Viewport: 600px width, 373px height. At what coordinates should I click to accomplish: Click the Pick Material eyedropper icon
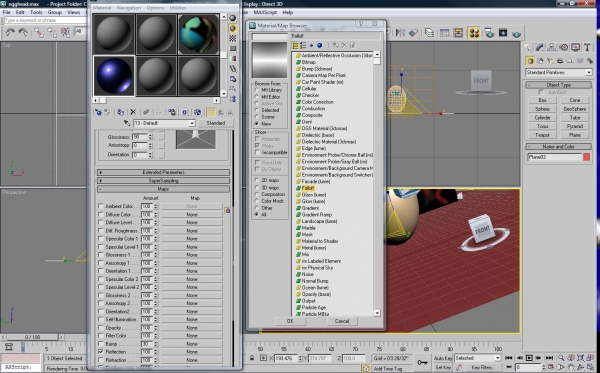127,123
